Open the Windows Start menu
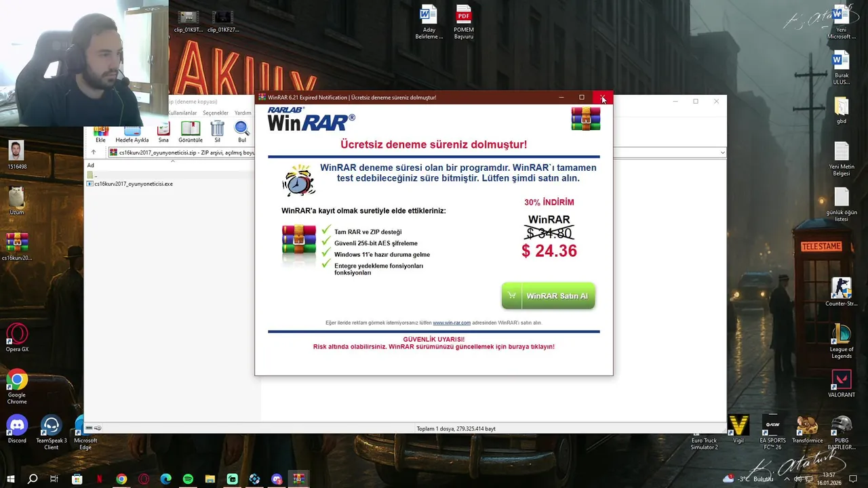Viewport: 868px width, 488px height. point(10,479)
